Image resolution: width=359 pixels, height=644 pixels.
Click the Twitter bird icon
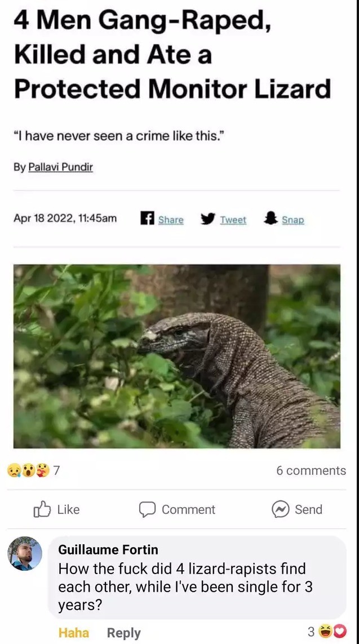point(209,219)
